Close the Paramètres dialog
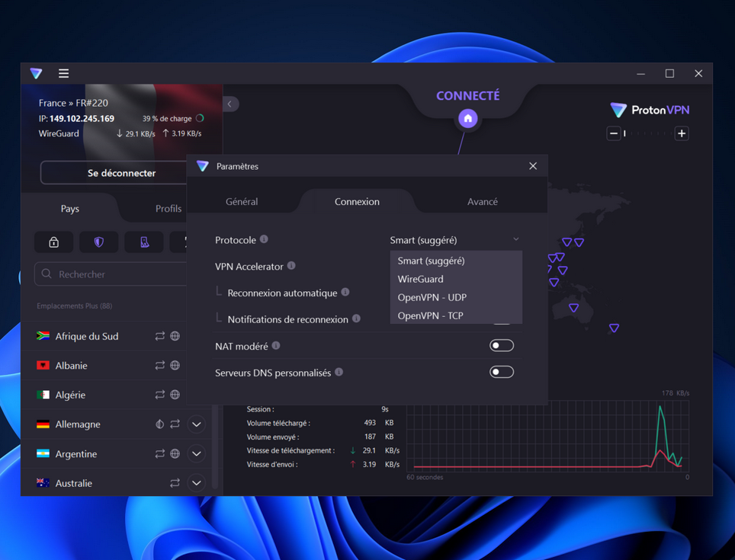Screen dimensions: 735x560 [533, 166]
